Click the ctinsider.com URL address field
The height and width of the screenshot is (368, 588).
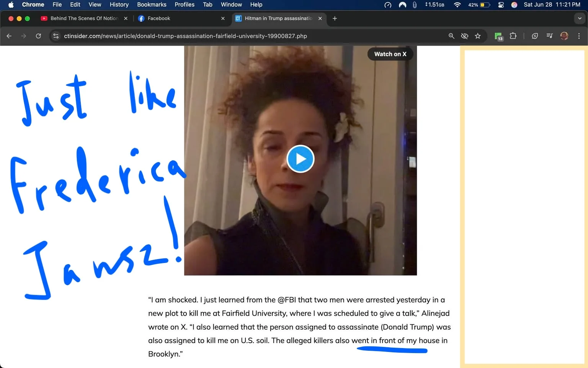pyautogui.click(x=249, y=36)
